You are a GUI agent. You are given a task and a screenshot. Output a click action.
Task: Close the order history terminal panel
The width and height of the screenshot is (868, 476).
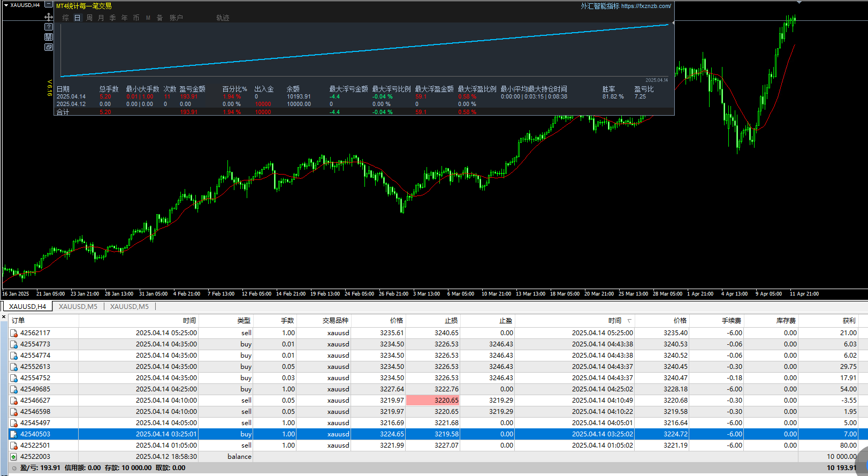point(4,317)
